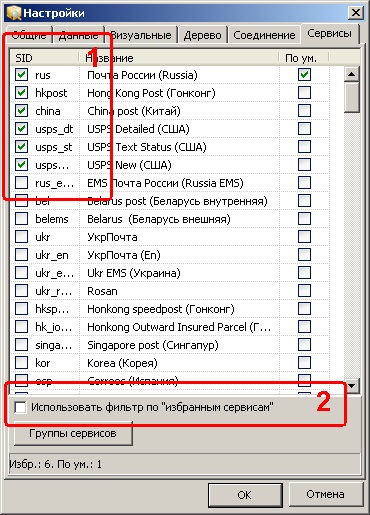
Task: Select the China post (Китай) row
Action: coord(170,111)
